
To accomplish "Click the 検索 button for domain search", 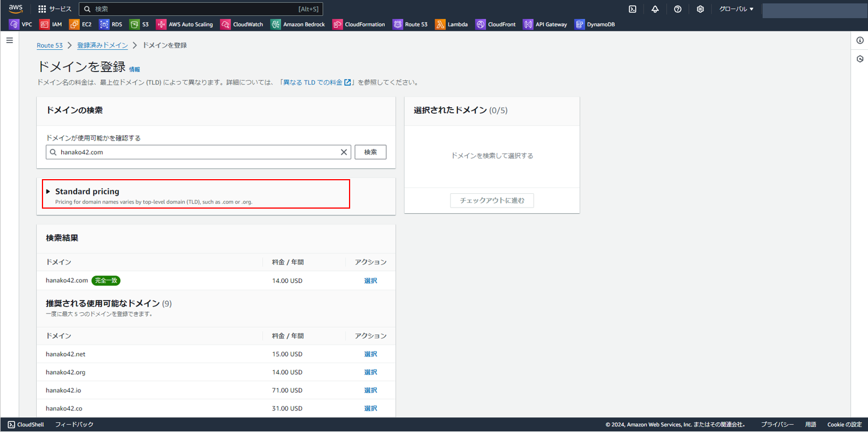I will click(371, 152).
